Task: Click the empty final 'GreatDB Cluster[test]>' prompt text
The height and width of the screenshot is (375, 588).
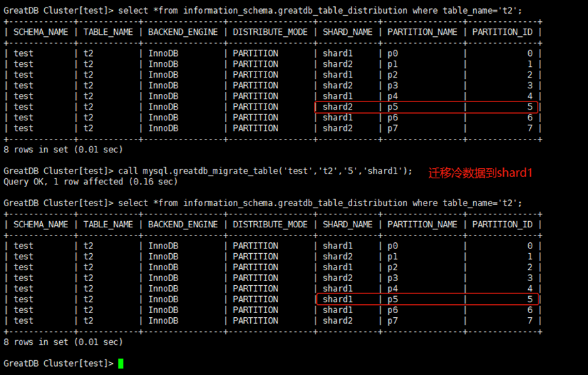Action: click(x=58, y=363)
